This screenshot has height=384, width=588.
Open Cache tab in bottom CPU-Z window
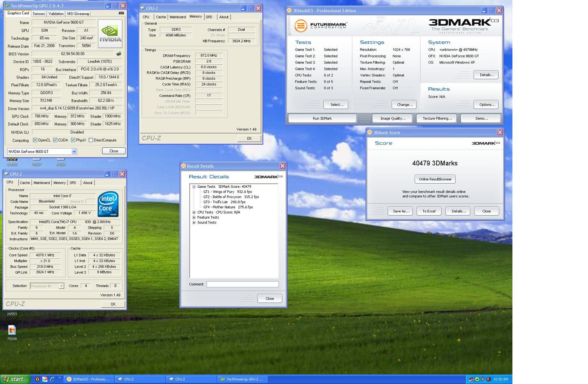[25, 183]
